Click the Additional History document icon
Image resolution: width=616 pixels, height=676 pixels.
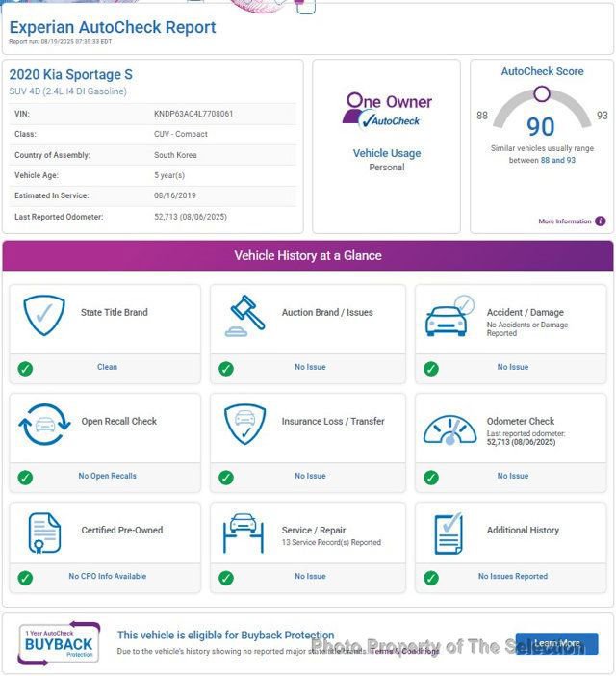pyautogui.click(x=449, y=533)
